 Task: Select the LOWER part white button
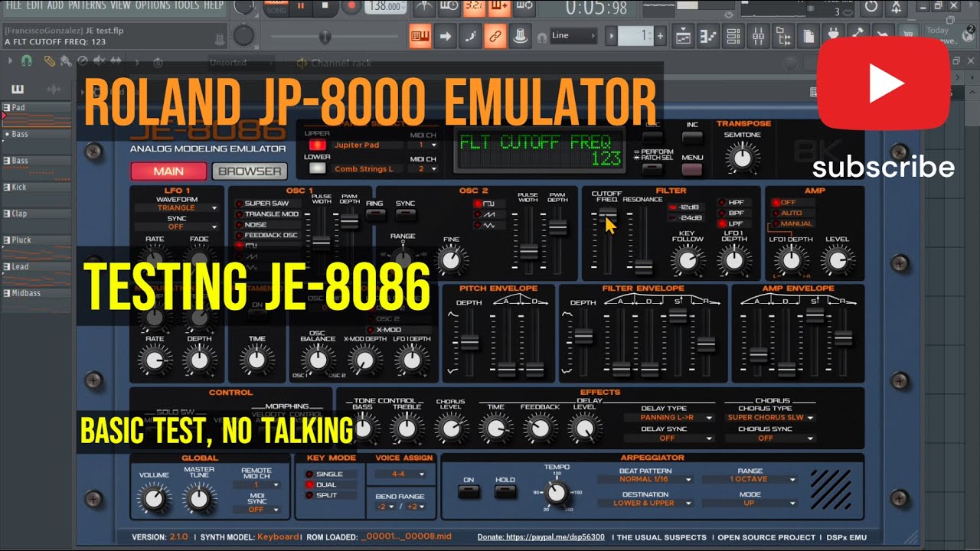[317, 168]
